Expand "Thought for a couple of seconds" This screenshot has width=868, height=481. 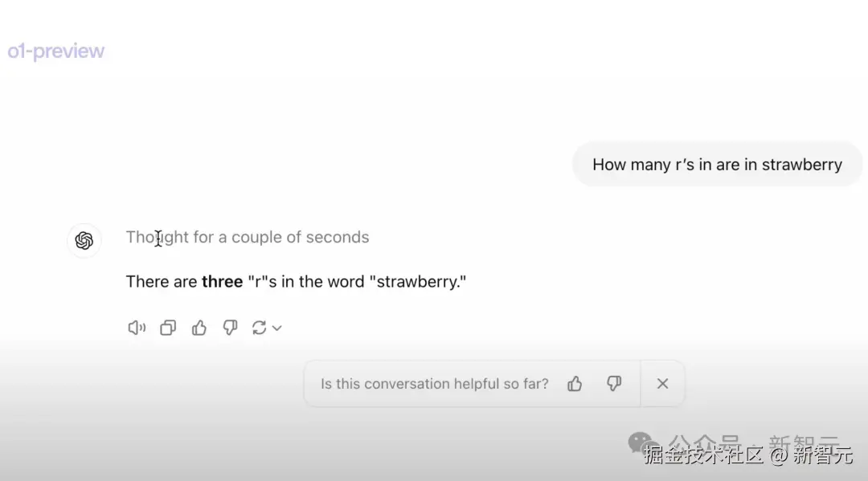(248, 238)
